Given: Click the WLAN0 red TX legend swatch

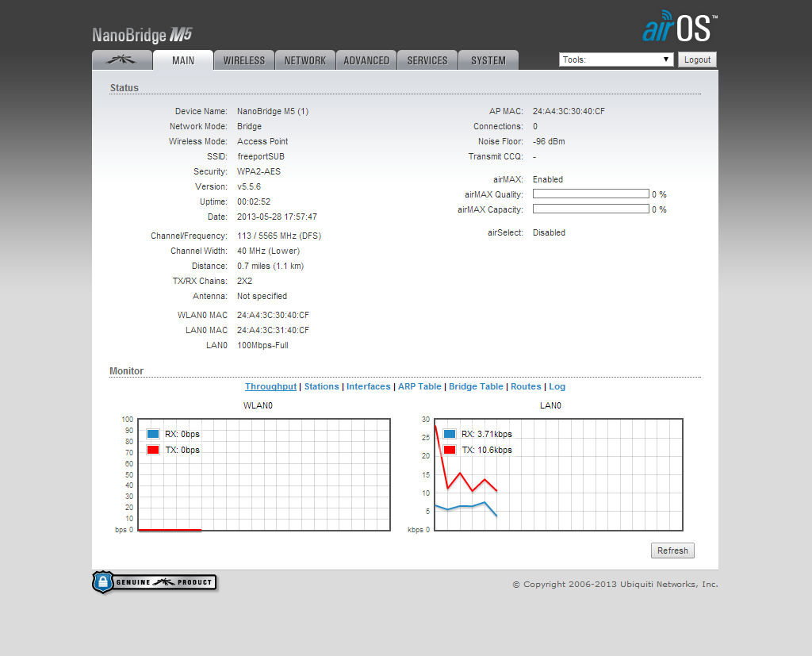Looking at the screenshot, I should [x=153, y=449].
